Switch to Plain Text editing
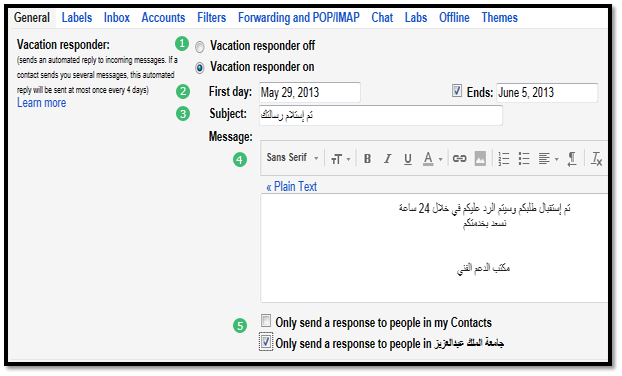This screenshot has width=622, height=376. click(x=292, y=186)
